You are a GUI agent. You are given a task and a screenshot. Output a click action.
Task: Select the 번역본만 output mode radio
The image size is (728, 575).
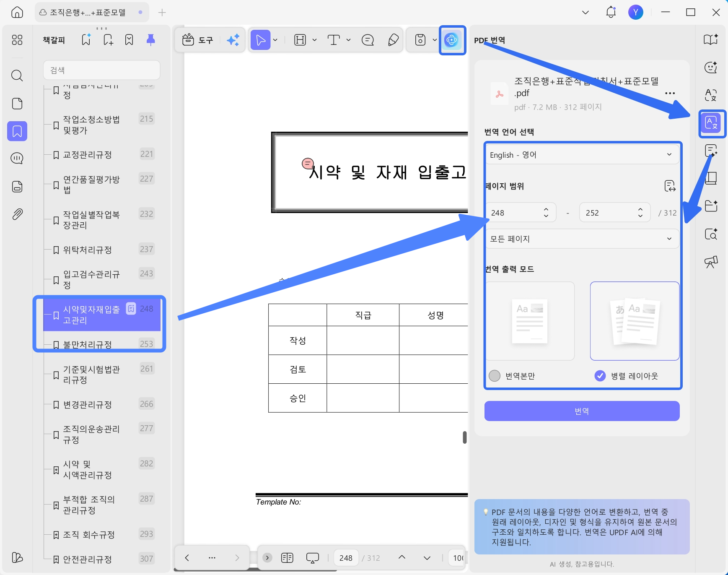click(495, 376)
